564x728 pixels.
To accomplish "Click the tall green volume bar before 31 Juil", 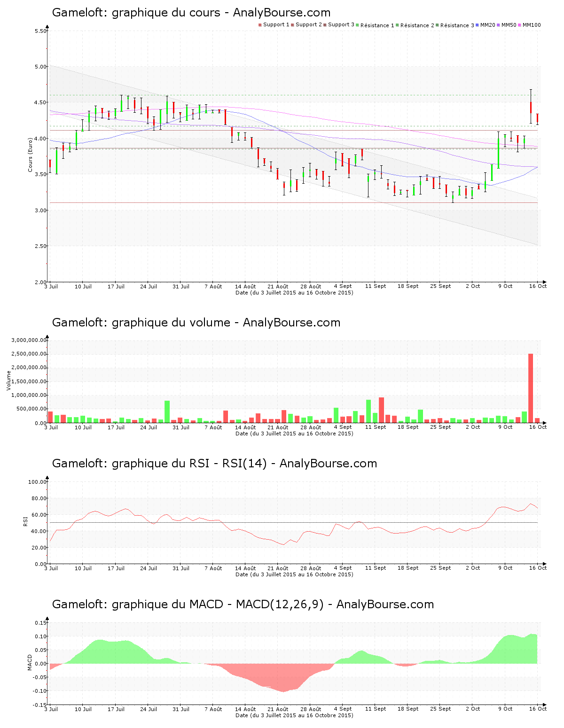I will (x=167, y=411).
